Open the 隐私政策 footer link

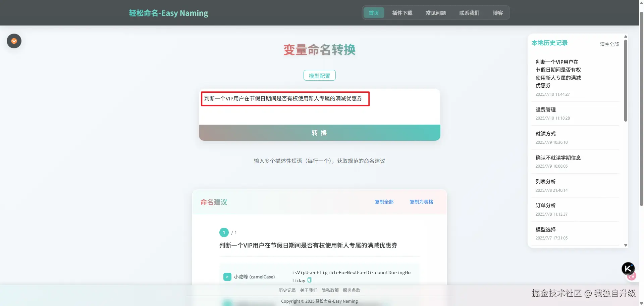[330, 290]
